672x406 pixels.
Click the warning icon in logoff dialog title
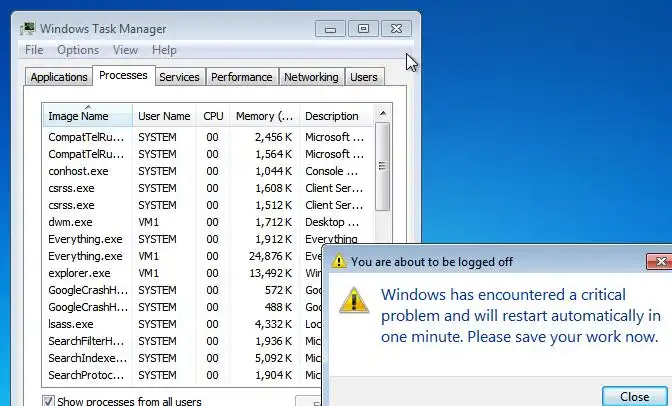[x=339, y=261]
